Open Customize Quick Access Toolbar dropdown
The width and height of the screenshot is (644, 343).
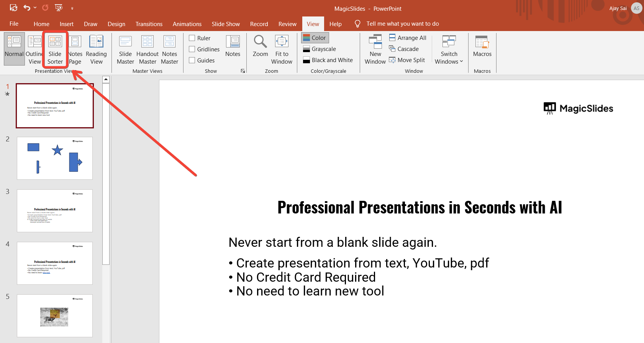72,8
